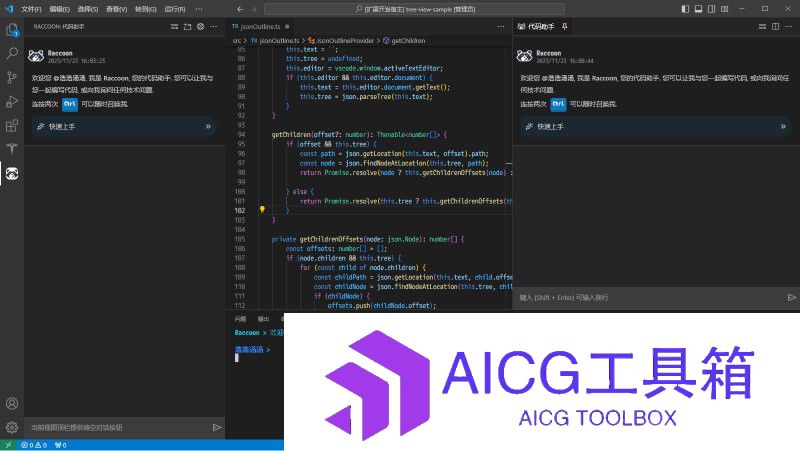Click the unsaved dot on jsonOutline.ts tab
The image size is (800, 451).
pyautogui.click(x=287, y=27)
